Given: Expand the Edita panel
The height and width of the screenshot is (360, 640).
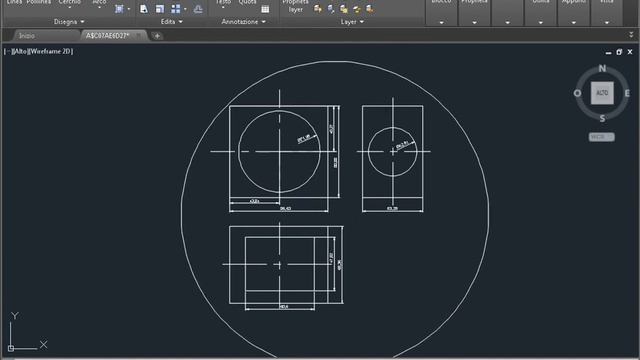Looking at the screenshot, I should pos(171,22).
